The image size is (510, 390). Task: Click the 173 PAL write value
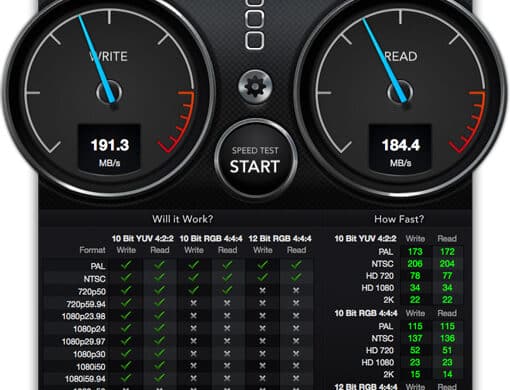[x=415, y=252]
